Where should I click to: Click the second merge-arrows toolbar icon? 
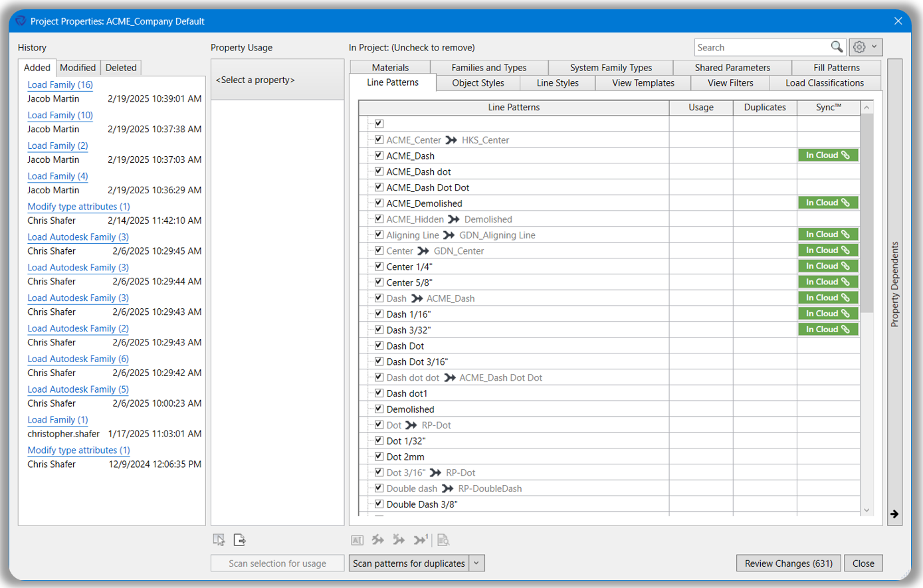pos(399,540)
